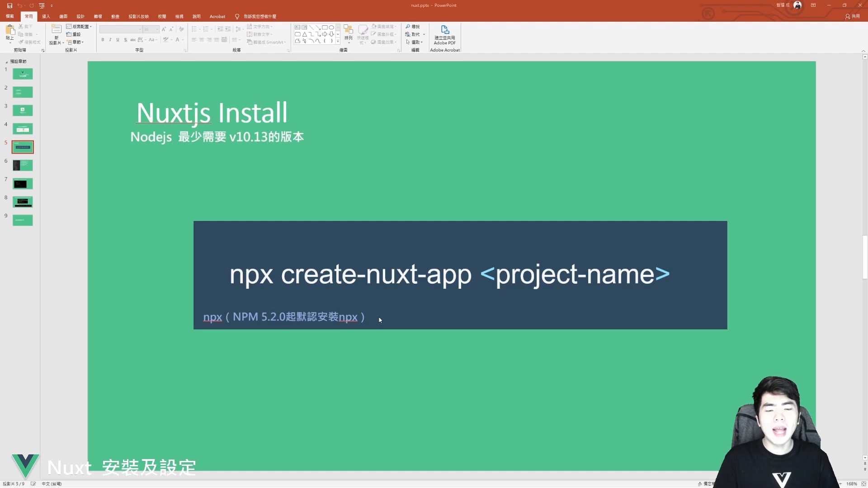Screen dimensions: 868x488
Task: Click the Start From Beginning slideshow icon
Action: [42, 5]
